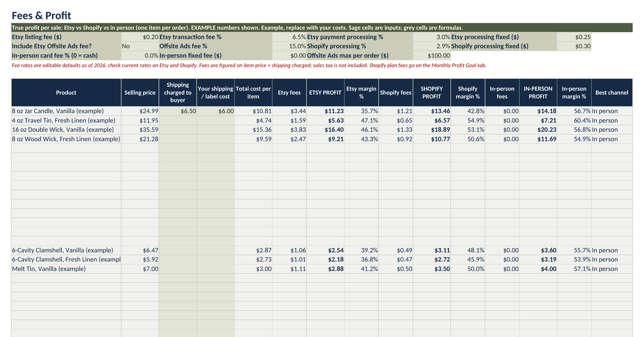Select selling price $21.28 cell
This screenshot has width=644, height=337.
140,139
